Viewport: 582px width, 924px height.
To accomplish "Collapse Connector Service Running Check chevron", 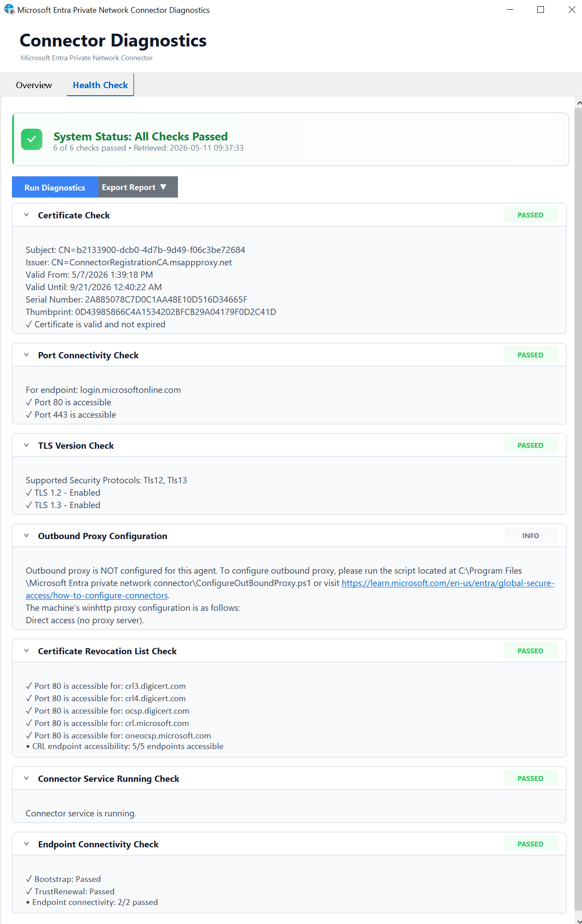I will [x=27, y=778].
